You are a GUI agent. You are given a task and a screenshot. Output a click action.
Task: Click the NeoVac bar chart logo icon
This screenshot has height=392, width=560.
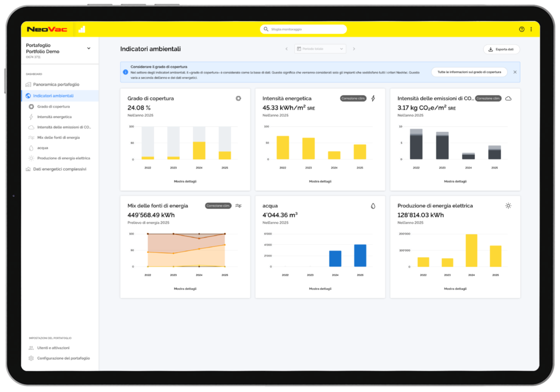(x=82, y=29)
